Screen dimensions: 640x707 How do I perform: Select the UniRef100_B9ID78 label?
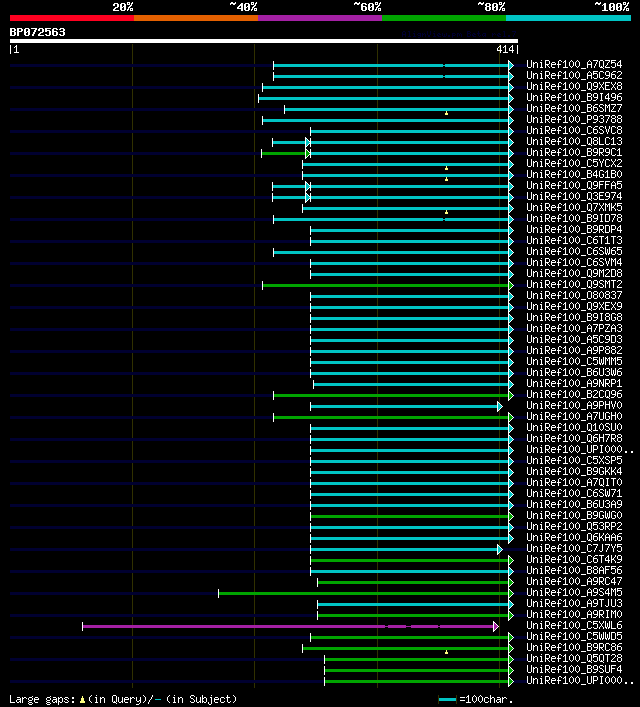click(574, 218)
